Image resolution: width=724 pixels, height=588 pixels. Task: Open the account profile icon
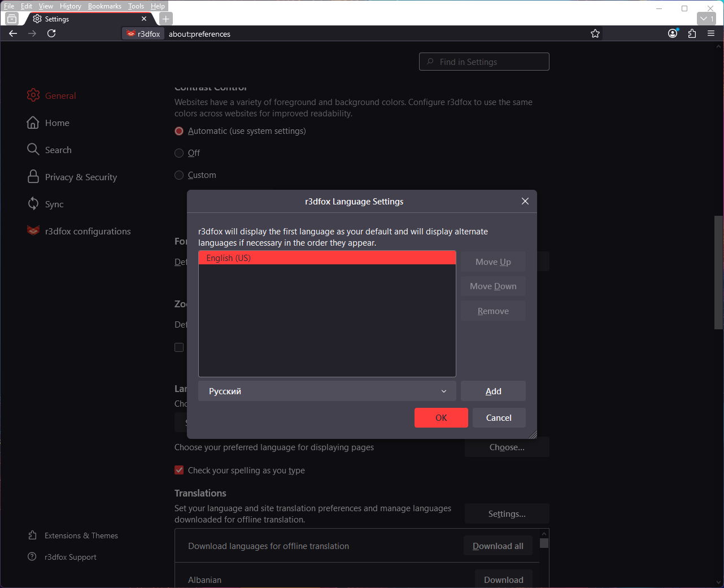[673, 33]
